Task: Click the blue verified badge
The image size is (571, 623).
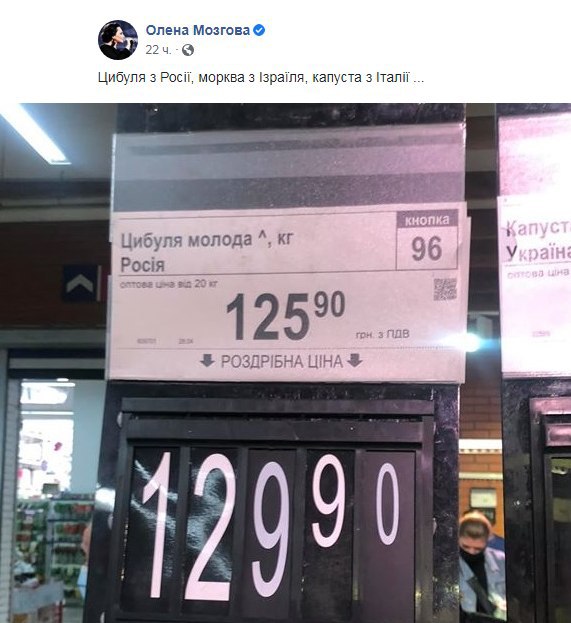Action: tap(259, 30)
